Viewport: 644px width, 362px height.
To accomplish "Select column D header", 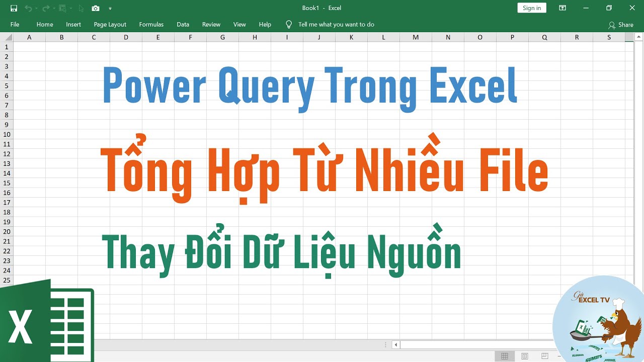I will tap(126, 37).
